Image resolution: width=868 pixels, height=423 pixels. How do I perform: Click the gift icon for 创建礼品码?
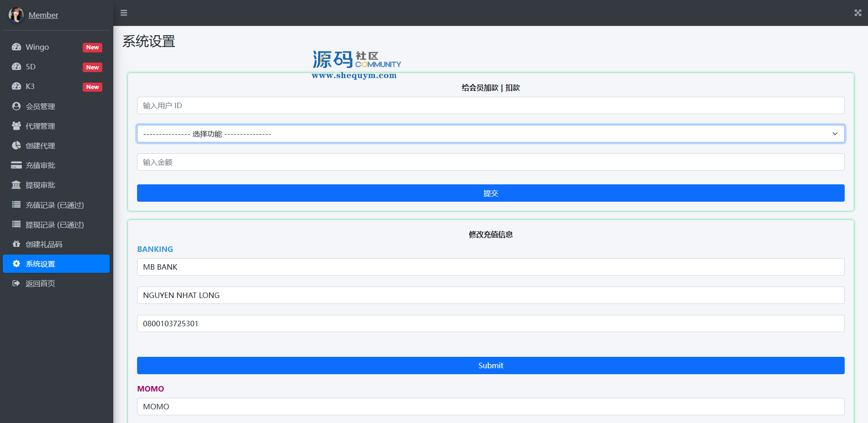[x=16, y=244]
